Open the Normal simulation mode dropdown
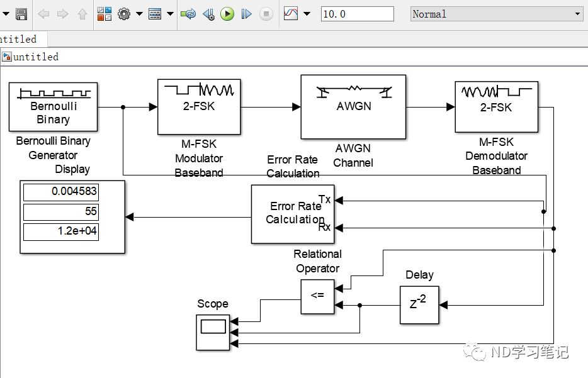 click(497, 14)
